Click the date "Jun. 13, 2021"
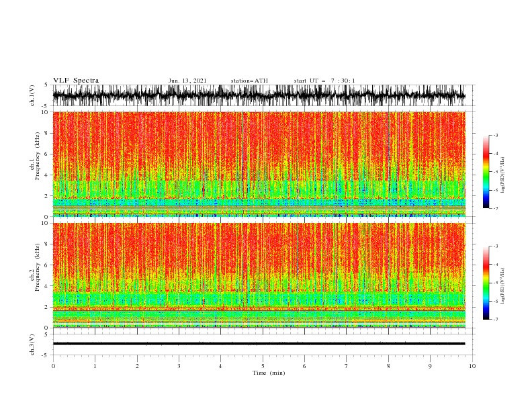 187,81
